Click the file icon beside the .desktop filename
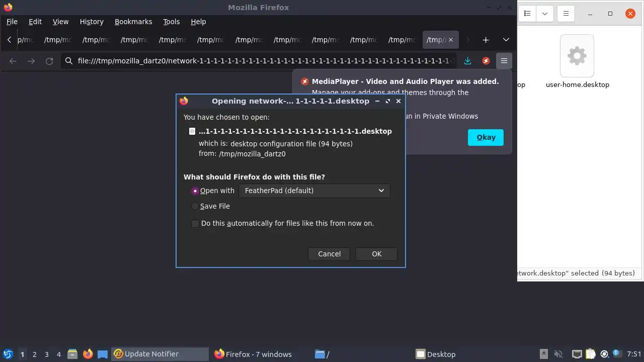This screenshot has width=644, height=362. point(192,131)
